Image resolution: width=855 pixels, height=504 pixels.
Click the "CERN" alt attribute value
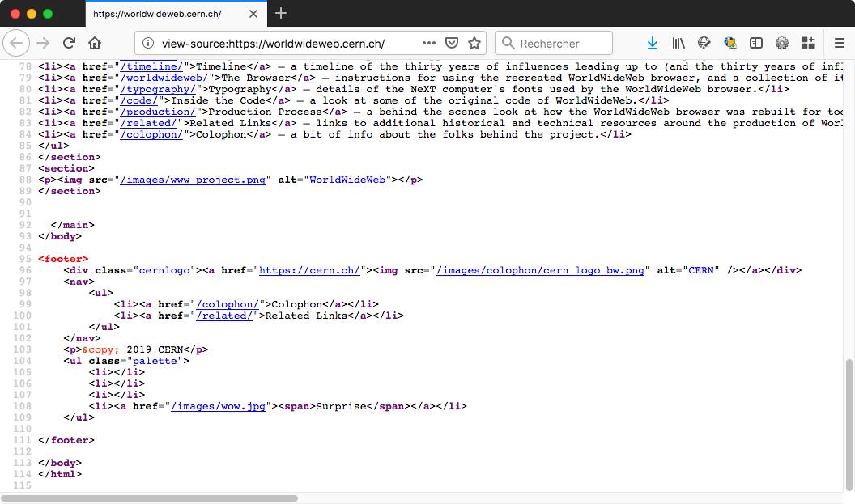[700, 270]
